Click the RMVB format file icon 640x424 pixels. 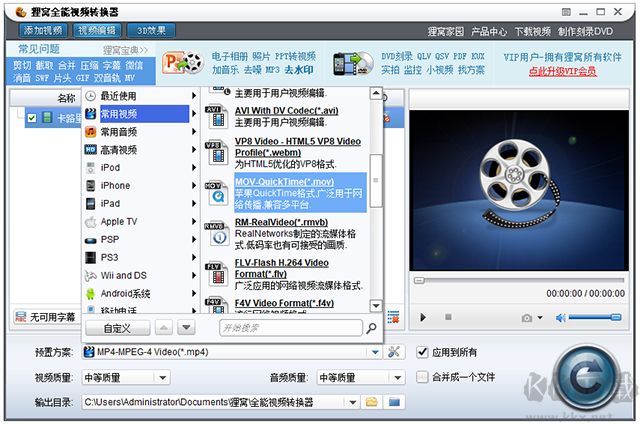pos(217,234)
